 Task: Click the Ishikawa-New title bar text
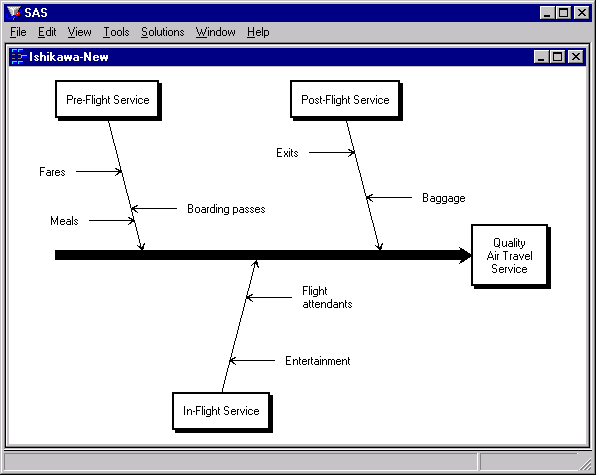tap(69, 57)
